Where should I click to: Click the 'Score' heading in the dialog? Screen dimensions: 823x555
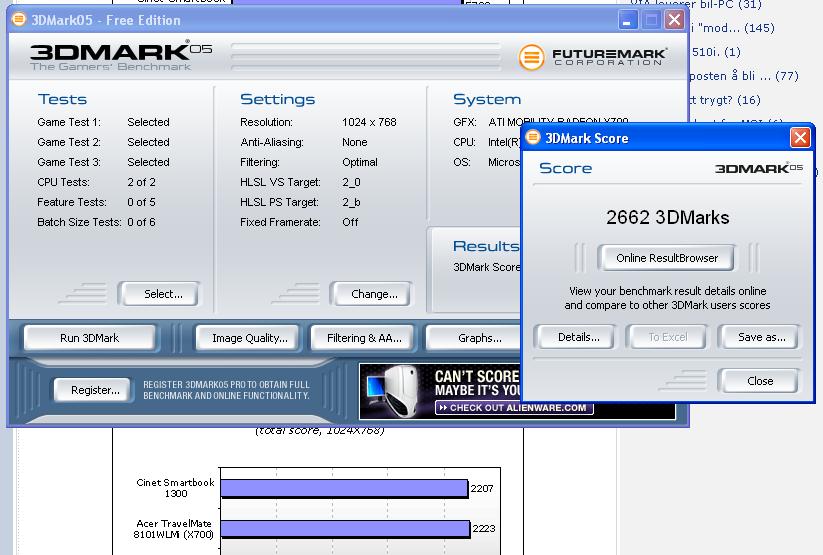pos(565,169)
